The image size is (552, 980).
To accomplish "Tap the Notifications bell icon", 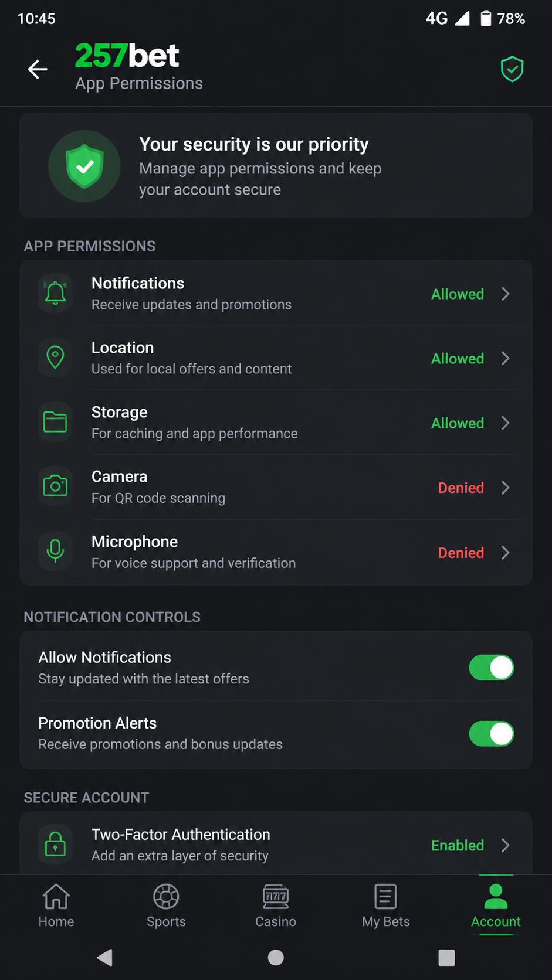I will (55, 293).
